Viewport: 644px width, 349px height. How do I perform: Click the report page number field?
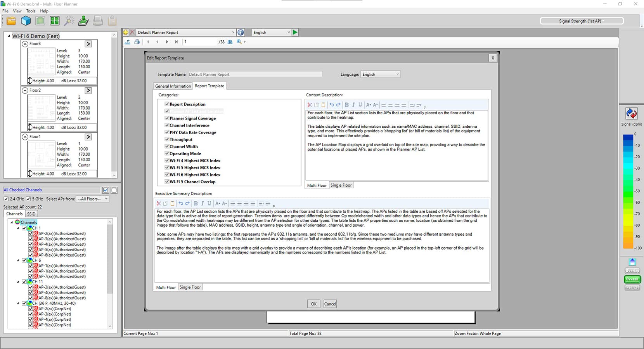click(200, 42)
